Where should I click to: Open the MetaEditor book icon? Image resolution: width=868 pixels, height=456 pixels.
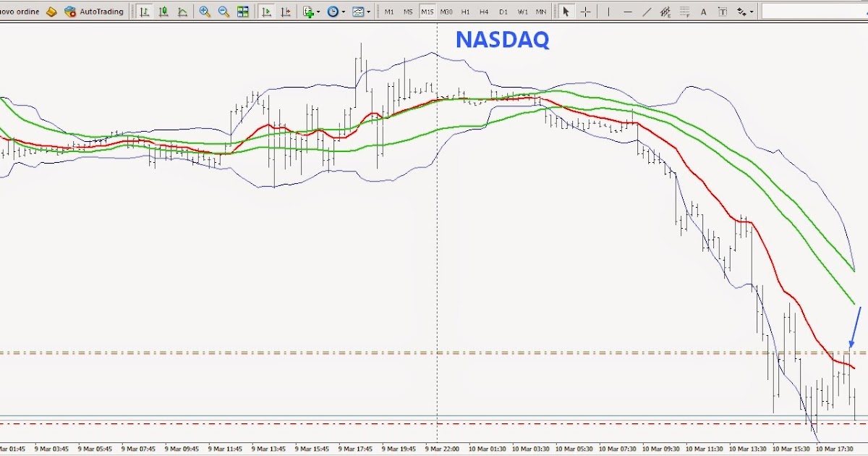click(51, 12)
